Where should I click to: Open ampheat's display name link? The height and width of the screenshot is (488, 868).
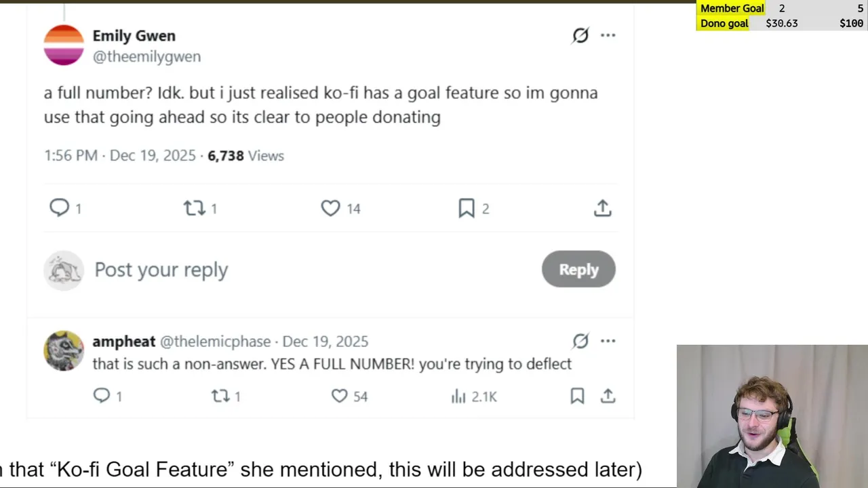pyautogui.click(x=124, y=342)
